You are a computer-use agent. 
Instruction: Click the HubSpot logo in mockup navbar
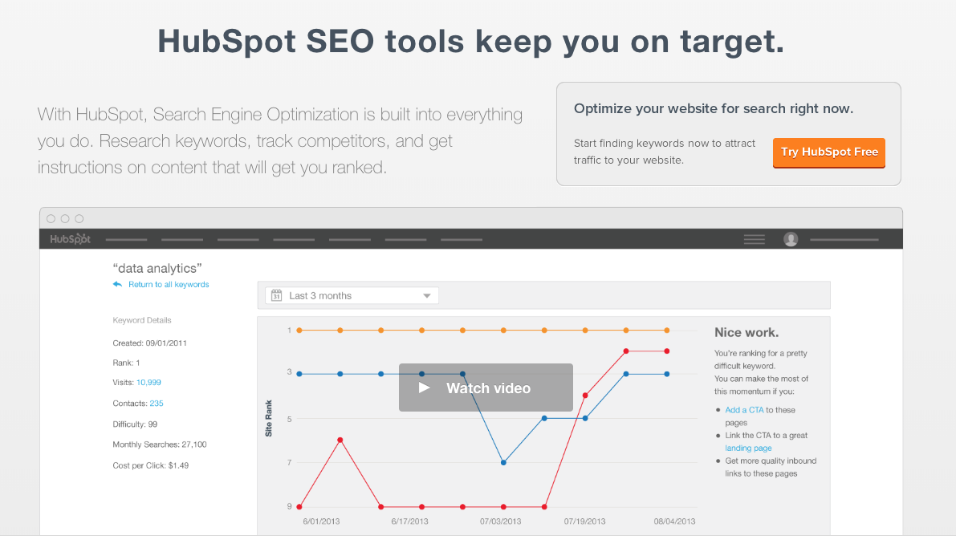pos(70,239)
